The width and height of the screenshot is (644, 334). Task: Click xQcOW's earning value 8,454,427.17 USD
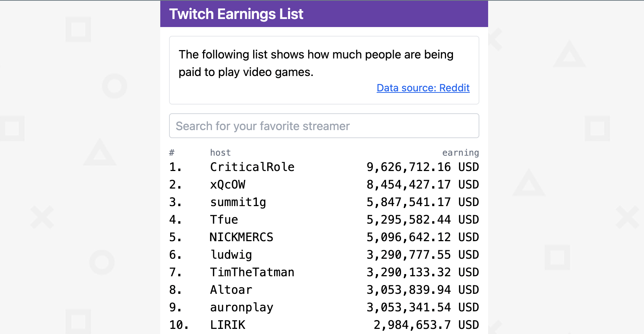[x=423, y=185]
